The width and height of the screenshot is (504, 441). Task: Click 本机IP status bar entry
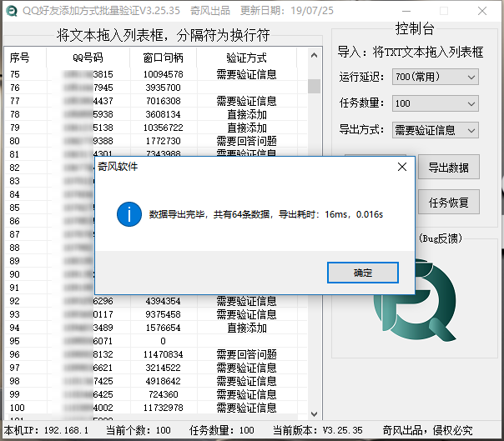[46, 430]
